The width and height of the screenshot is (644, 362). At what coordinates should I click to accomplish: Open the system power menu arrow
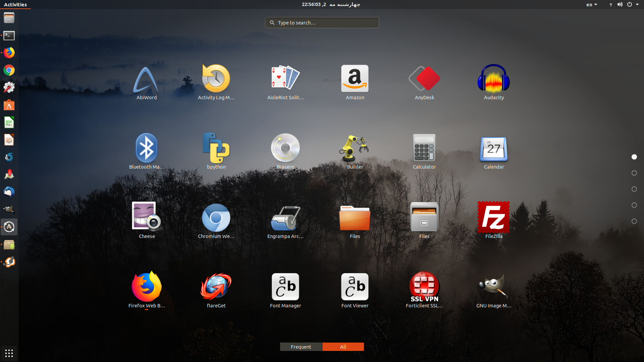(x=637, y=5)
